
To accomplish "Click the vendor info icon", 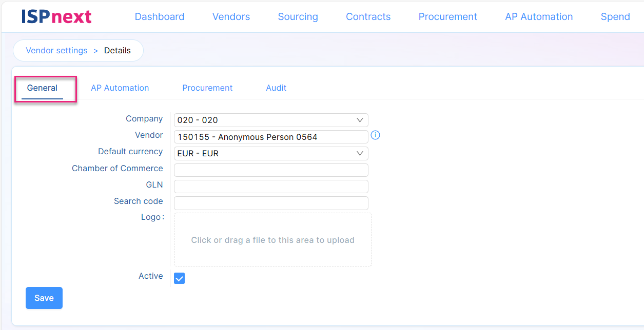I will tap(375, 135).
